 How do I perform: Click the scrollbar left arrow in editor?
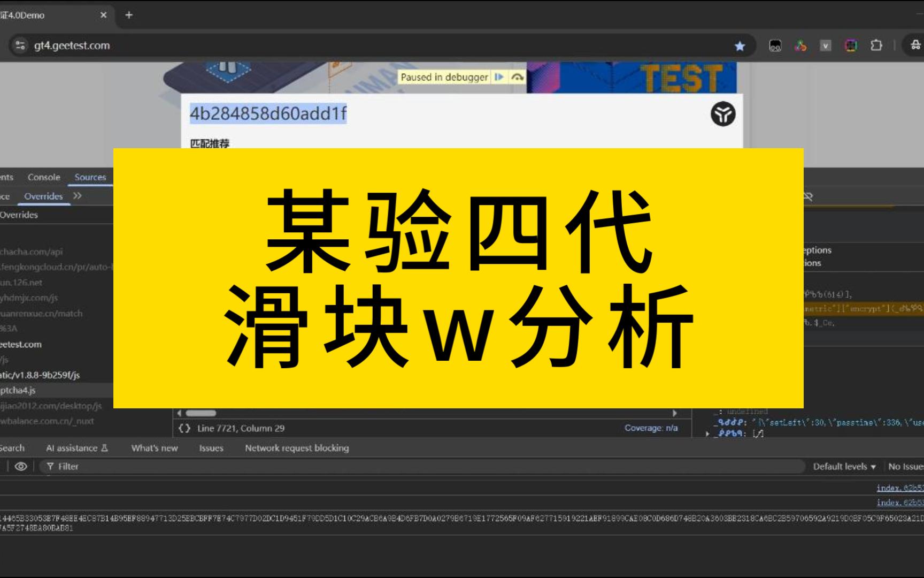point(179,413)
